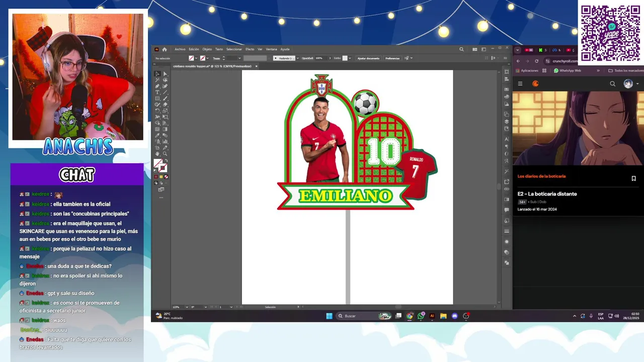Click the search icon in Illustrator title bar
Viewport: 644px width, 362px height.
pyautogui.click(x=461, y=49)
